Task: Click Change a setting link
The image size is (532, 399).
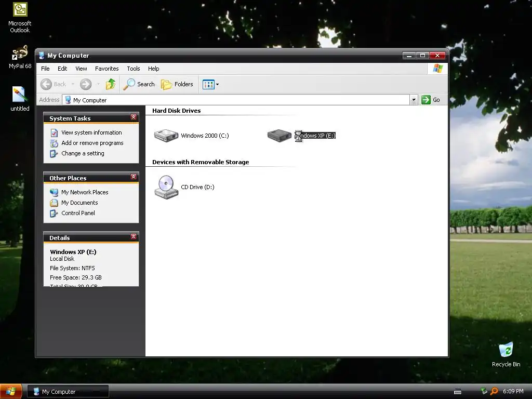Action: tap(83, 153)
